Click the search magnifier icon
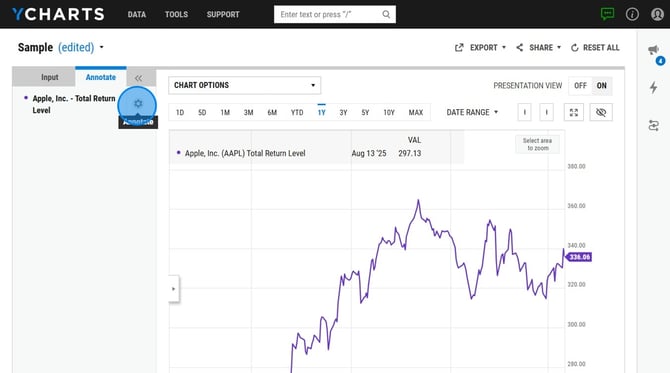This screenshot has width=670, height=373. 386,15
